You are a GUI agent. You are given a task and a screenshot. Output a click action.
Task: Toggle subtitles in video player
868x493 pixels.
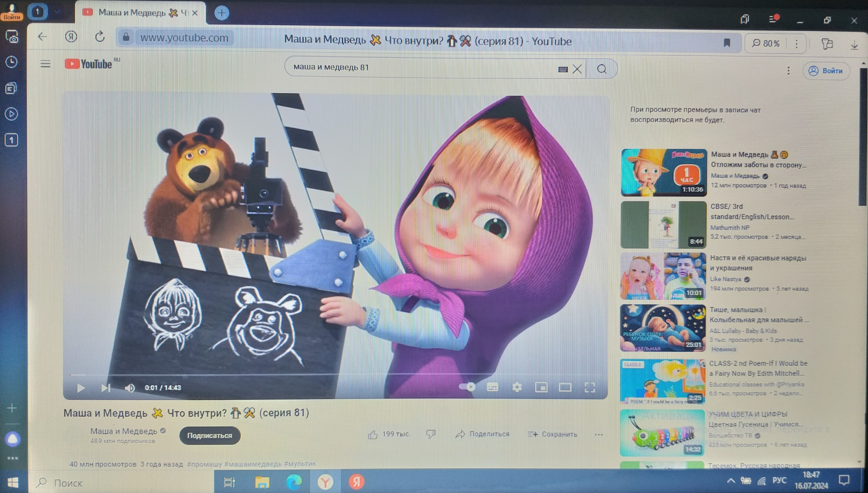click(x=492, y=387)
